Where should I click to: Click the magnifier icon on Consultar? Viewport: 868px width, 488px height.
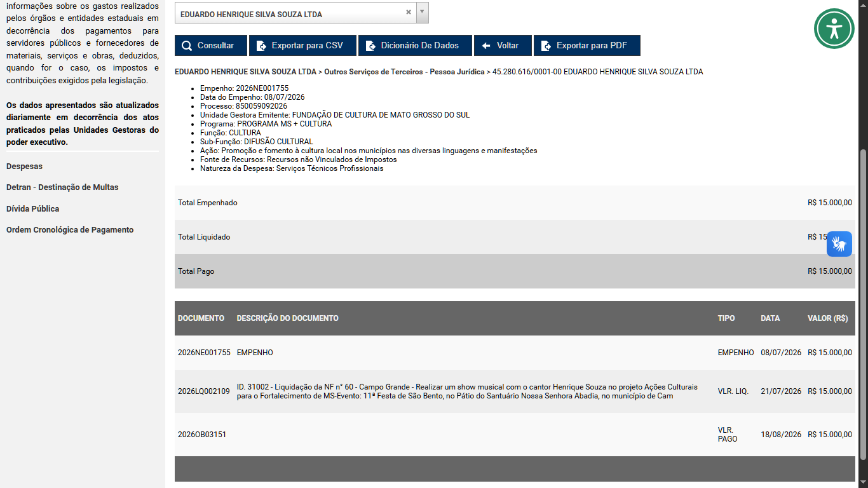pos(187,46)
